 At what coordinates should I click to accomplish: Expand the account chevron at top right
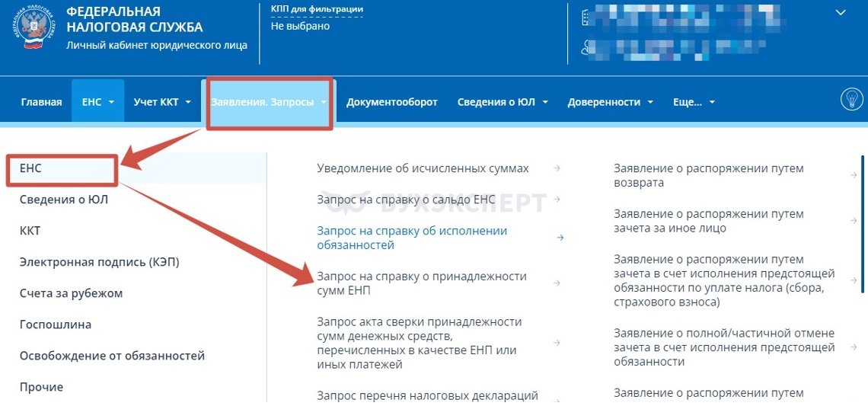[x=841, y=12]
